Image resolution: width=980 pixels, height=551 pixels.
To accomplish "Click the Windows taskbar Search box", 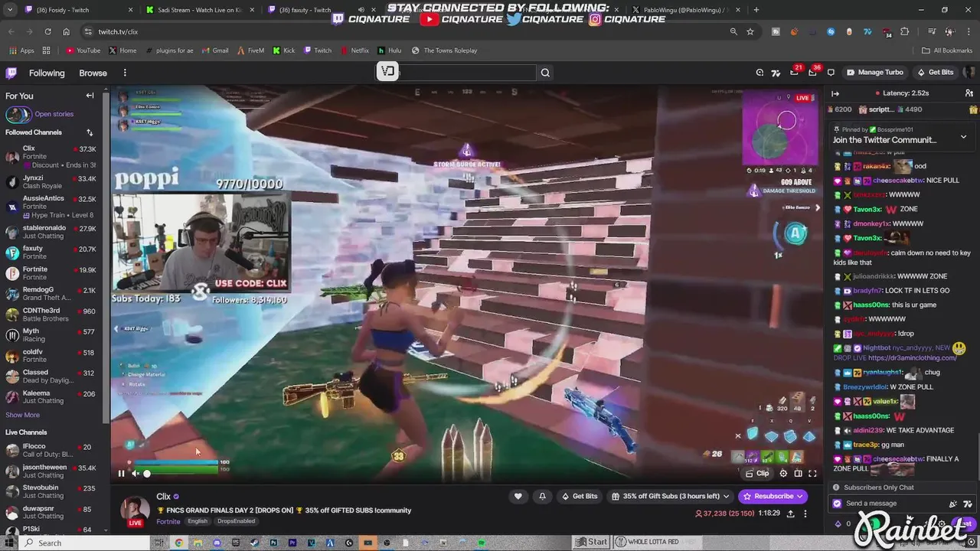I will (x=83, y=543).
